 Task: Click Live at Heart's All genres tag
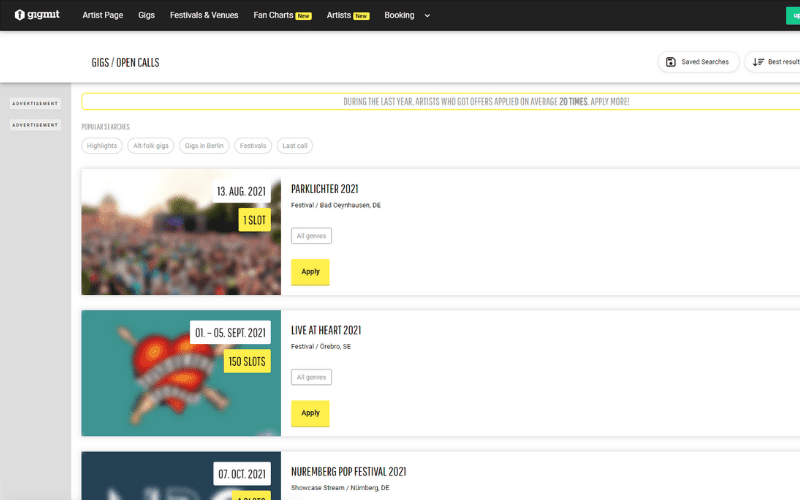(311, 377)
